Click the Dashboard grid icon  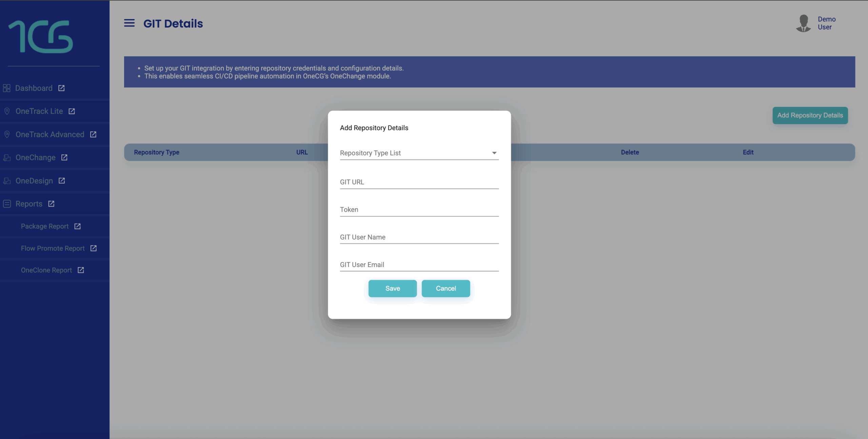click(x=6, y=88)
